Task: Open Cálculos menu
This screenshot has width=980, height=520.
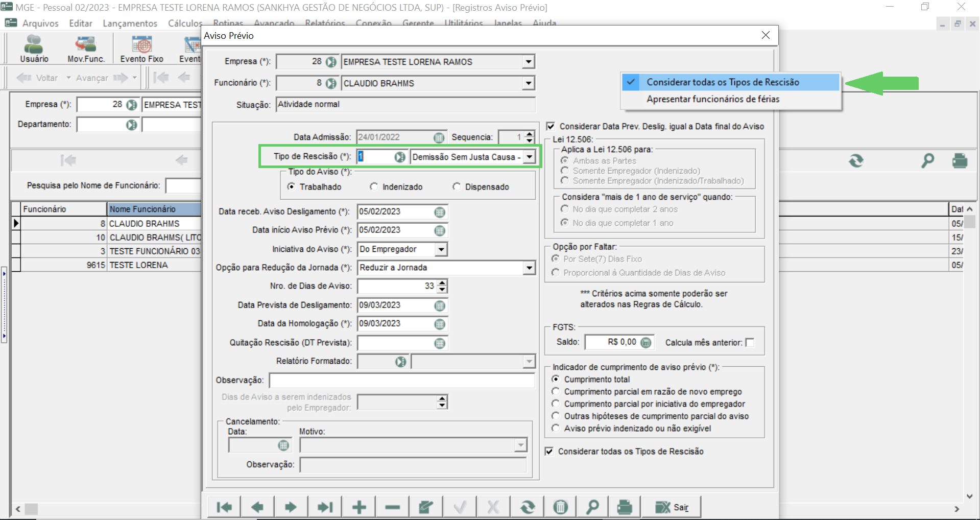Action: tap(185, 23)
